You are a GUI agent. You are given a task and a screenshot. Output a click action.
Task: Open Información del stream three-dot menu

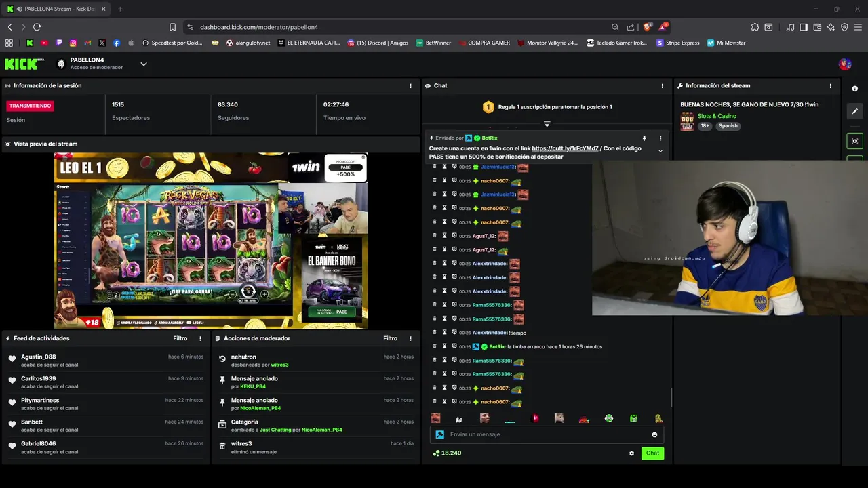[x=831, y=86]
